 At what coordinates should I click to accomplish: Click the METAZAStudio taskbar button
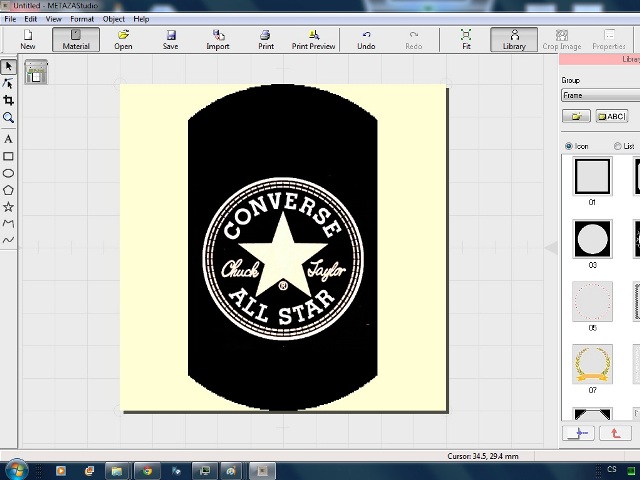262,471
